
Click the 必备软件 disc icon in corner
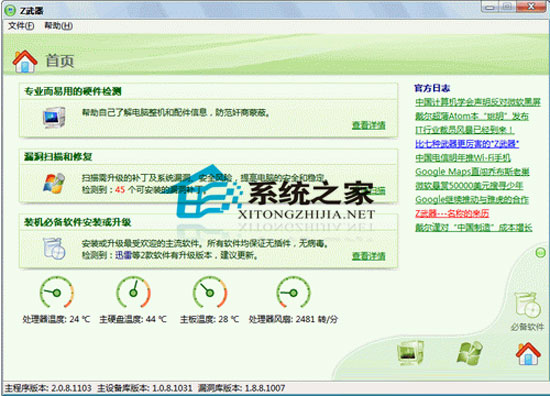click(528, 305)
